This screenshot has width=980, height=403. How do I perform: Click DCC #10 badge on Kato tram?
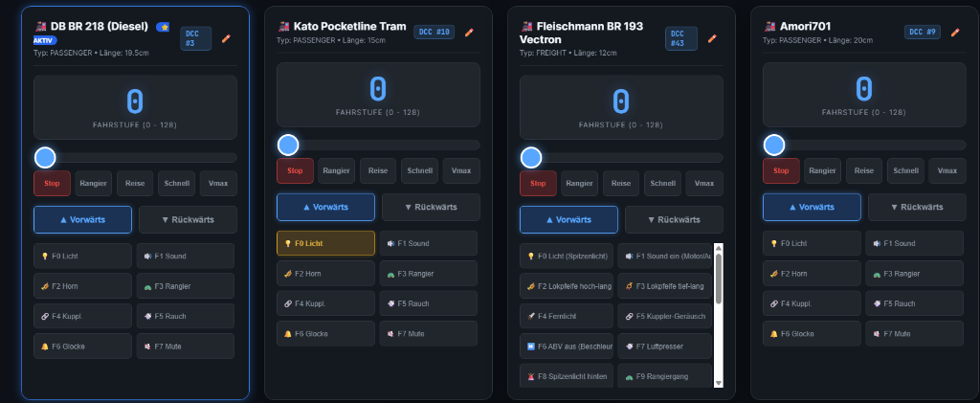coord(434,32)
